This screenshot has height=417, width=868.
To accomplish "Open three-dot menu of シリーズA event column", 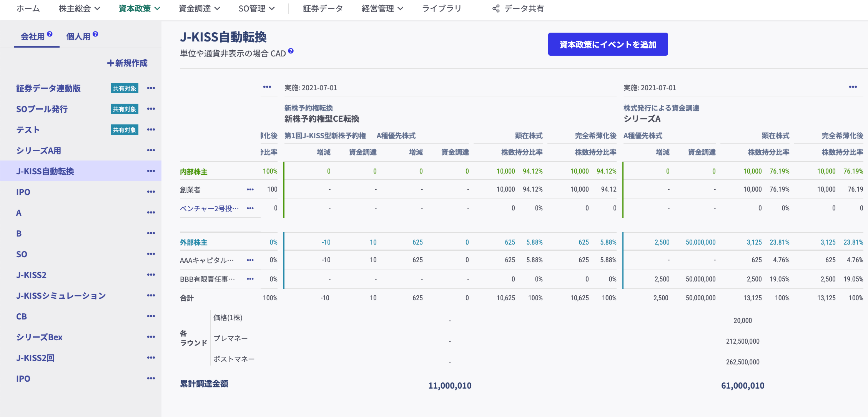I will pos(853,87).
